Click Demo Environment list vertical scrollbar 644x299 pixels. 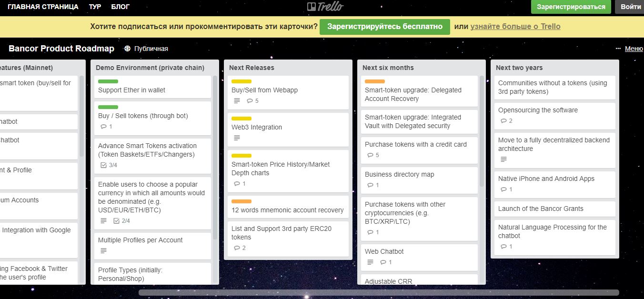point(215,157)
